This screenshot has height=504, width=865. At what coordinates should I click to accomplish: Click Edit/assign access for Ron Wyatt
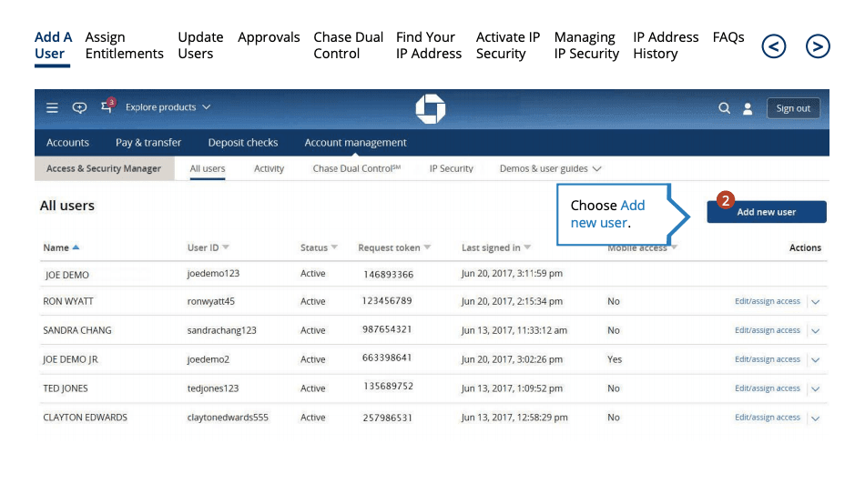coord(767,301)
